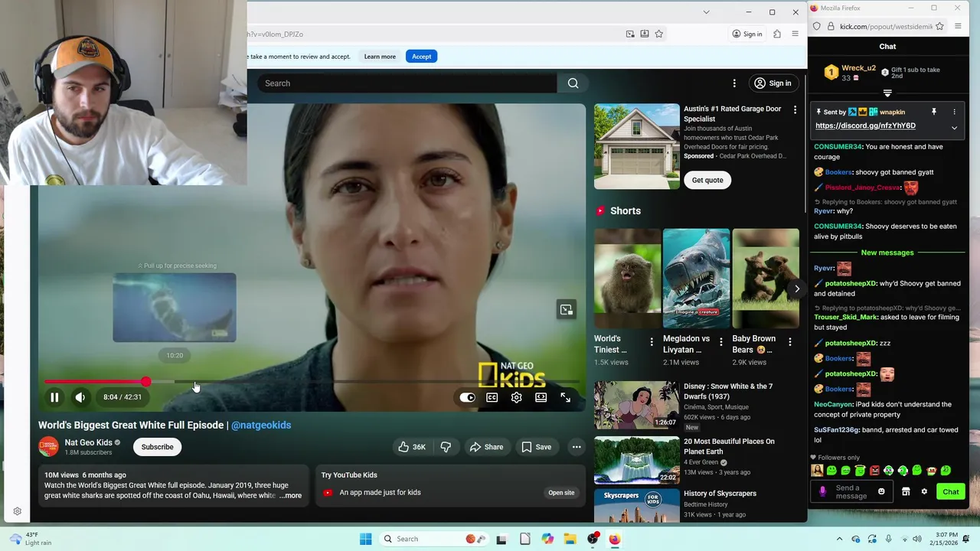Click the green Chat send button

[x=950, y=492]
